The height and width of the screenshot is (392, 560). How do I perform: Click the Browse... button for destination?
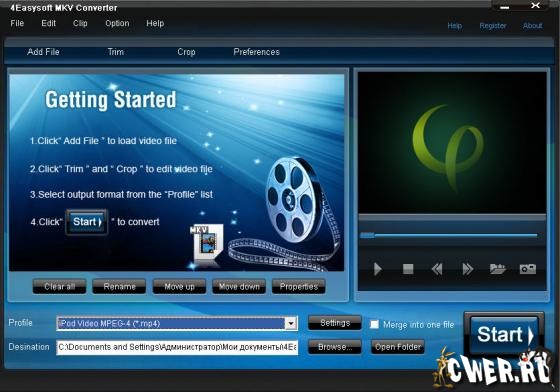pos(335,347)
